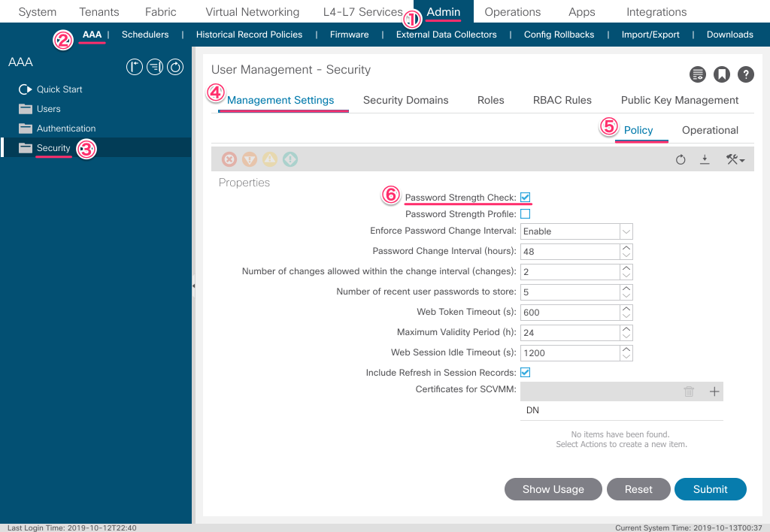Click the Web Token Timeout stepper
The width and height of the screenshot is (770, 532).
coord(626,312)
